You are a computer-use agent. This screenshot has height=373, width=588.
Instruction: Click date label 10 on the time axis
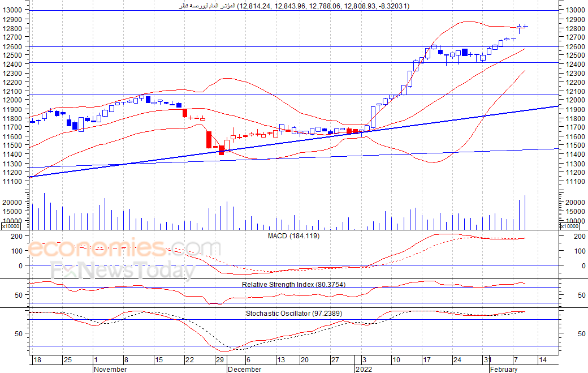396,360
